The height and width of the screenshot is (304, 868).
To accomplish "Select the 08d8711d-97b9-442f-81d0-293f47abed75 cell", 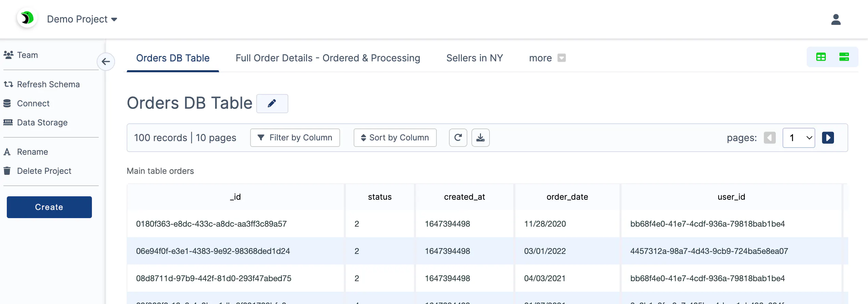I will click(x=236, y=278).
